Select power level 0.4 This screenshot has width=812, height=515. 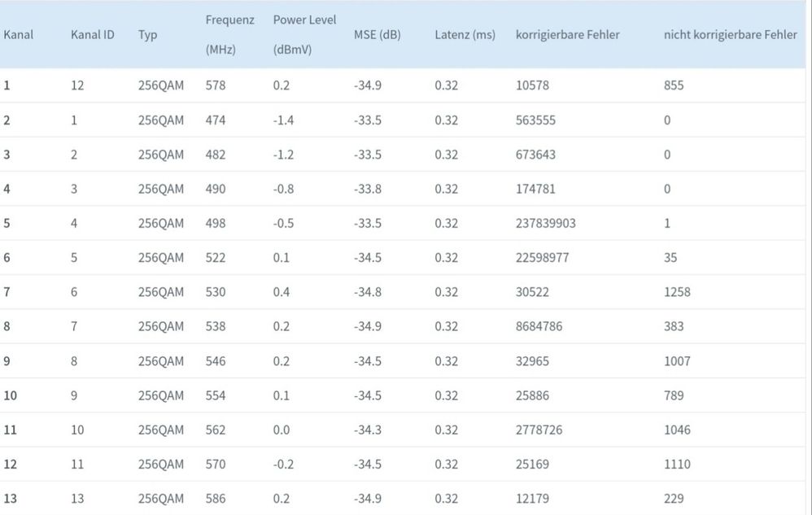[282, 292]
